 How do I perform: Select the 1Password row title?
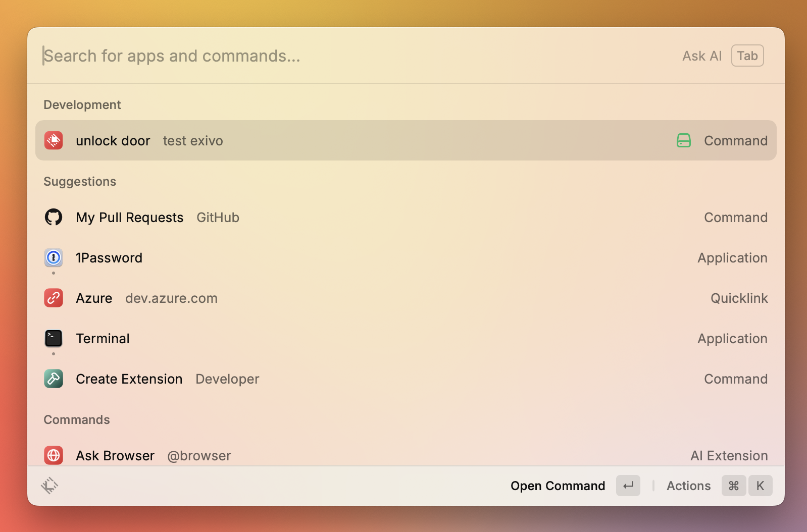pyautogui.click(x=109, y=258)
